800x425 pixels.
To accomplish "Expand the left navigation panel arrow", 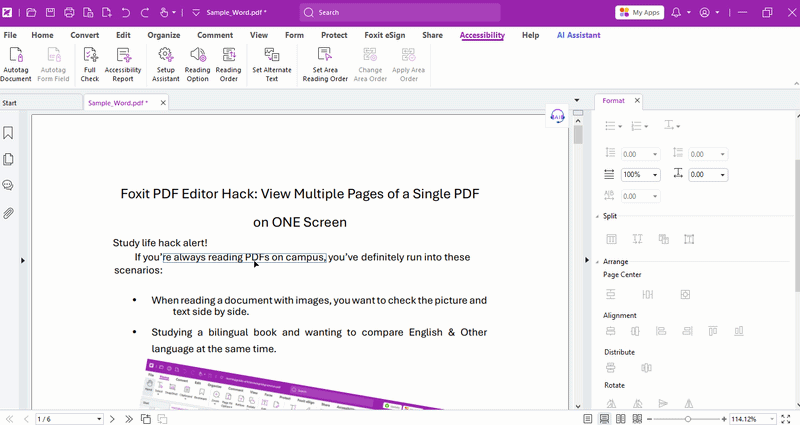I will [22, 260].
